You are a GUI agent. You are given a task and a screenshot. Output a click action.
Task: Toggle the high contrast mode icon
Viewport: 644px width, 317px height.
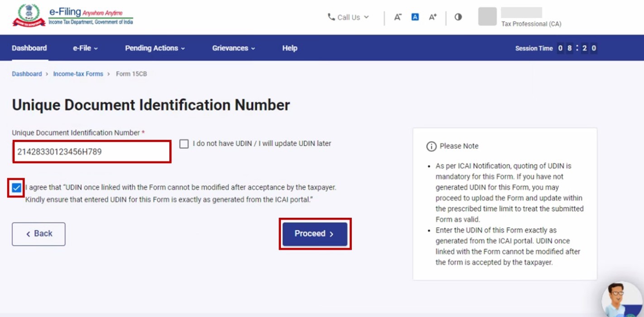458,17
